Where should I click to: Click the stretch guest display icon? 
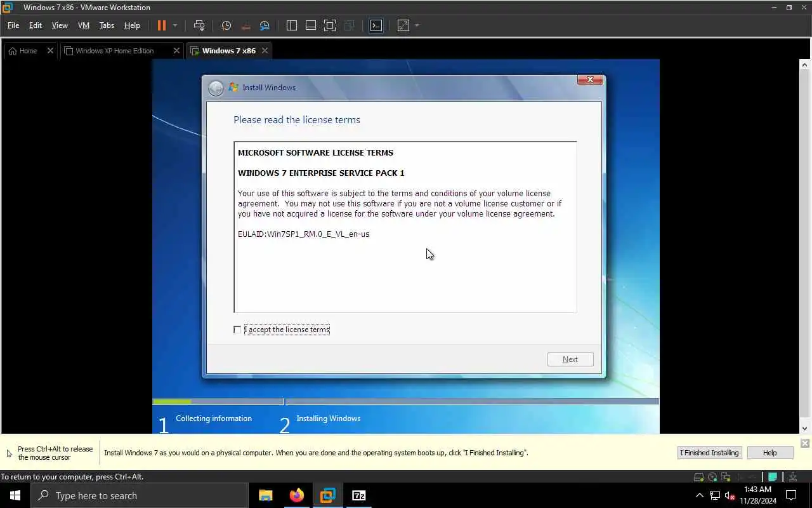click(x=403, y=25)
